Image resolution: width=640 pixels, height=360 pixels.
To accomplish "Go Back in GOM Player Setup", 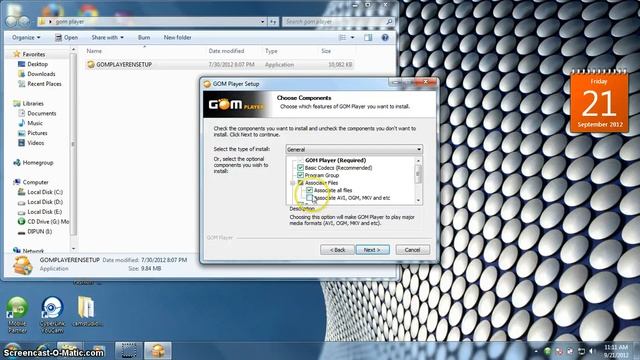I will pos(337,250).
